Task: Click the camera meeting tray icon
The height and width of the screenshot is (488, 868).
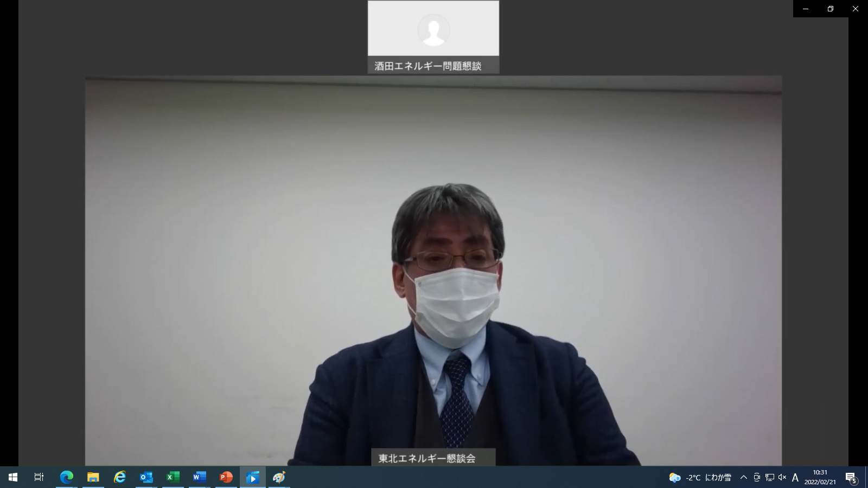Action: (757, 477)
